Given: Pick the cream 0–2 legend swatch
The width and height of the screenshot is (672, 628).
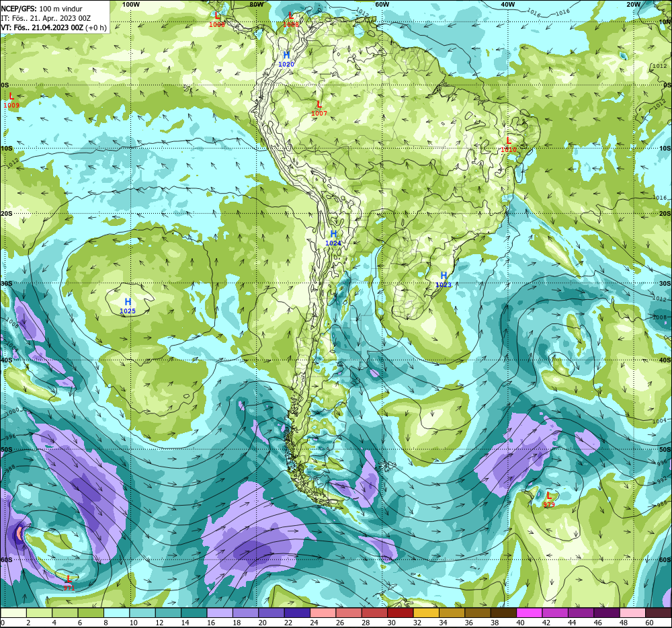Looking at the screenshot, I should [13, 613].
